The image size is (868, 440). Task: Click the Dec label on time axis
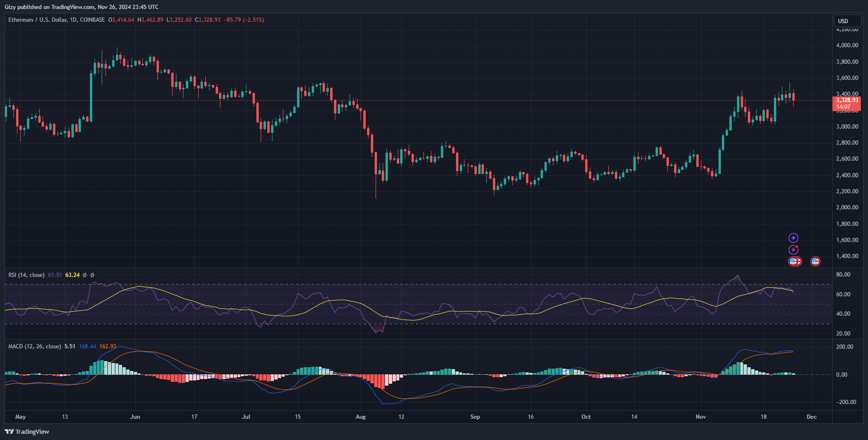[x=812, y=417]
